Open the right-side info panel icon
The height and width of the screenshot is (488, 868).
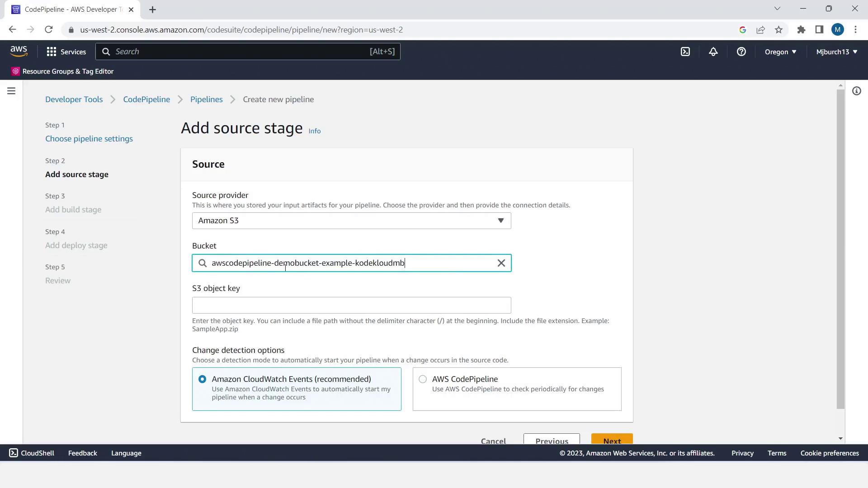[856, 91]
